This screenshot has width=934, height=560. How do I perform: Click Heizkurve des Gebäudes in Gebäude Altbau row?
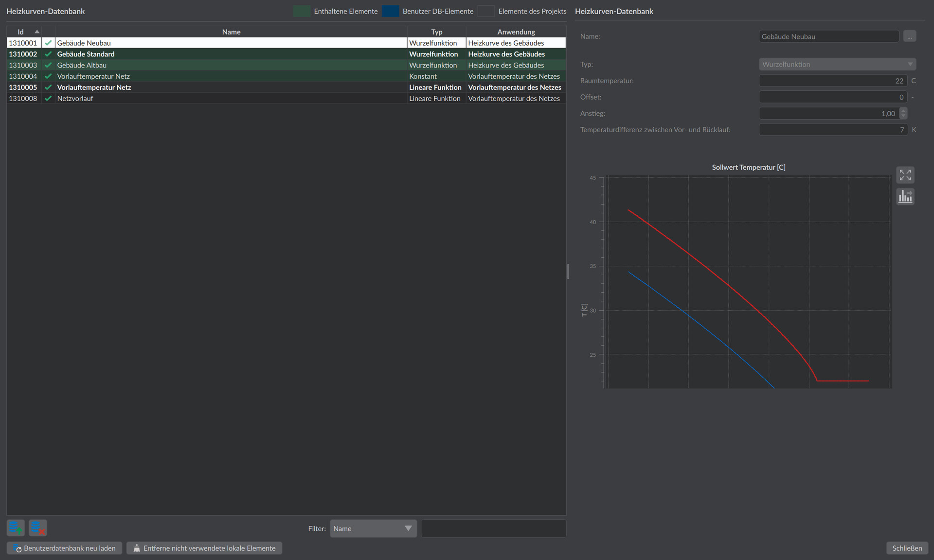click(x=516, y=65)
